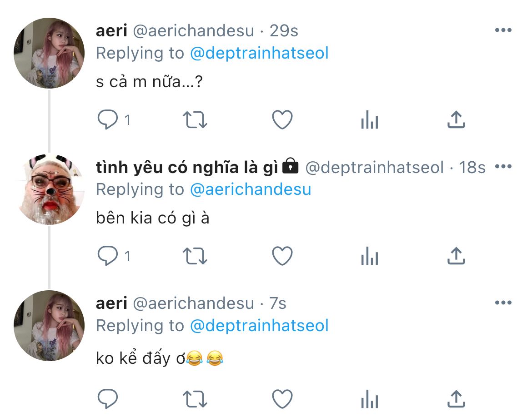Open more options for the "bên kia có gì à" tweet
Viewport: 532px width, 417px height.
point(503,167)
